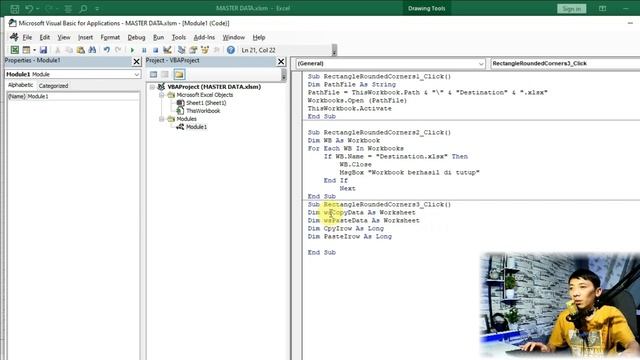Viewport: 640px width, 360px height.
Task: Collapse the VBAProject (MASTER DATA.xlsm) node
Action: (x=152, y=87)
